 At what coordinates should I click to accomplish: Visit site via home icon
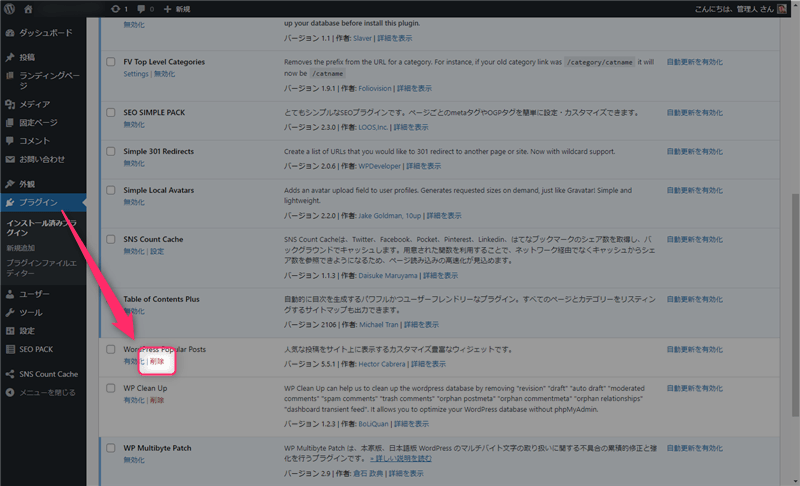pos(28,9)
